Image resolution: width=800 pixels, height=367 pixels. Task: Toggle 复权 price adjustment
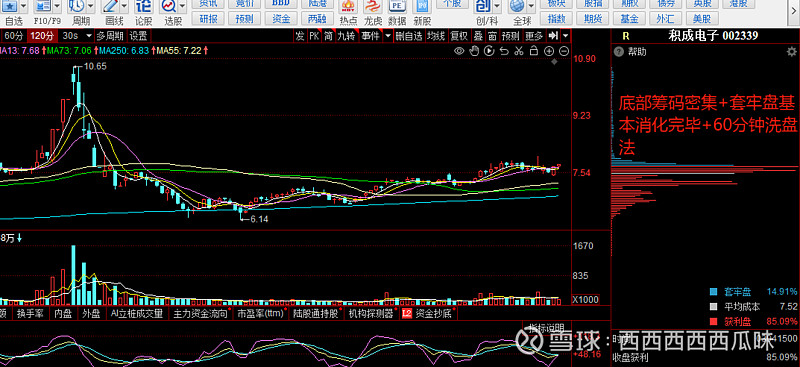459,36
